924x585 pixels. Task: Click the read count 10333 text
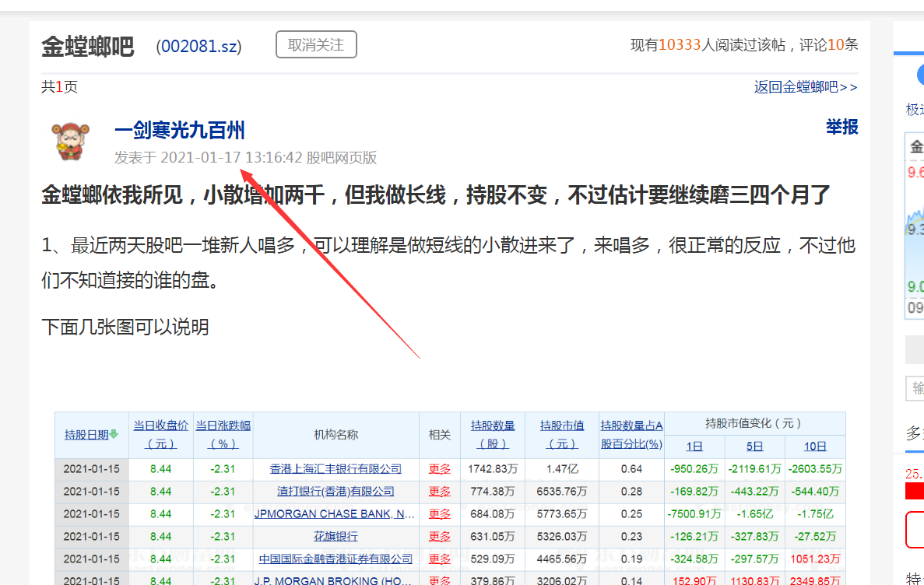680,45
